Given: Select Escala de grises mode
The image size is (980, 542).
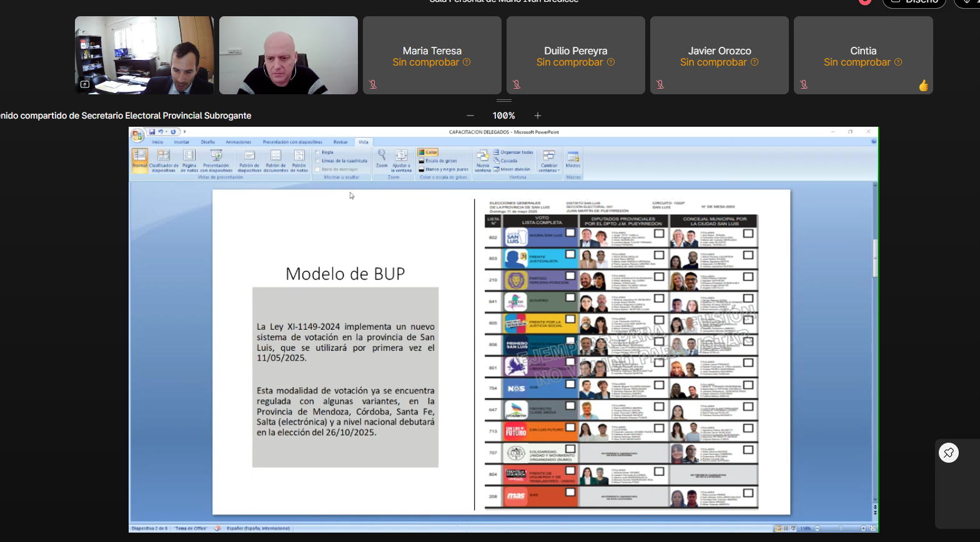Looking at the screenshot, I should tap(438, 160).
